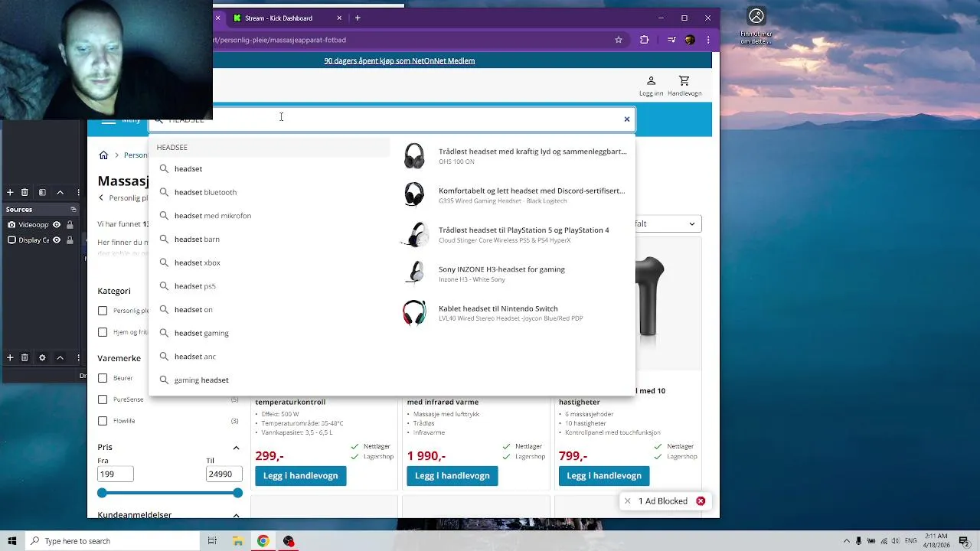Screen dimensions: 980x551
Task: Open the Chrome media controls icon
Action: pos(671,40)
